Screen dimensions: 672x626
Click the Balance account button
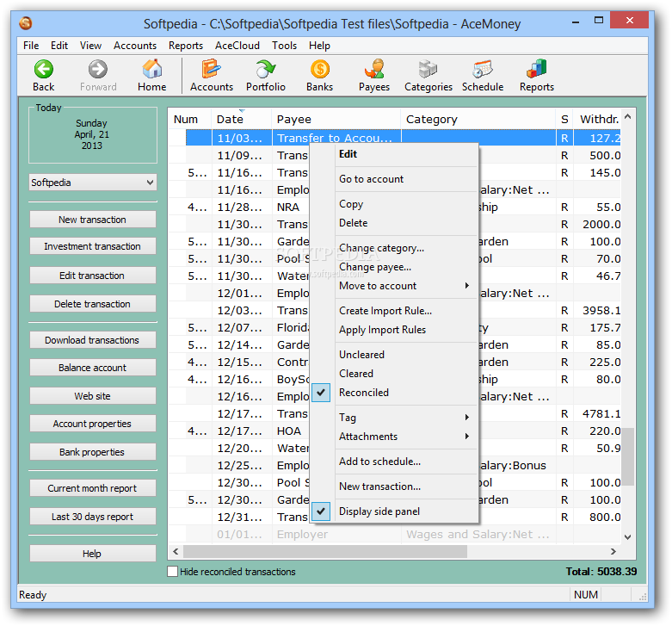pos(93,368)
